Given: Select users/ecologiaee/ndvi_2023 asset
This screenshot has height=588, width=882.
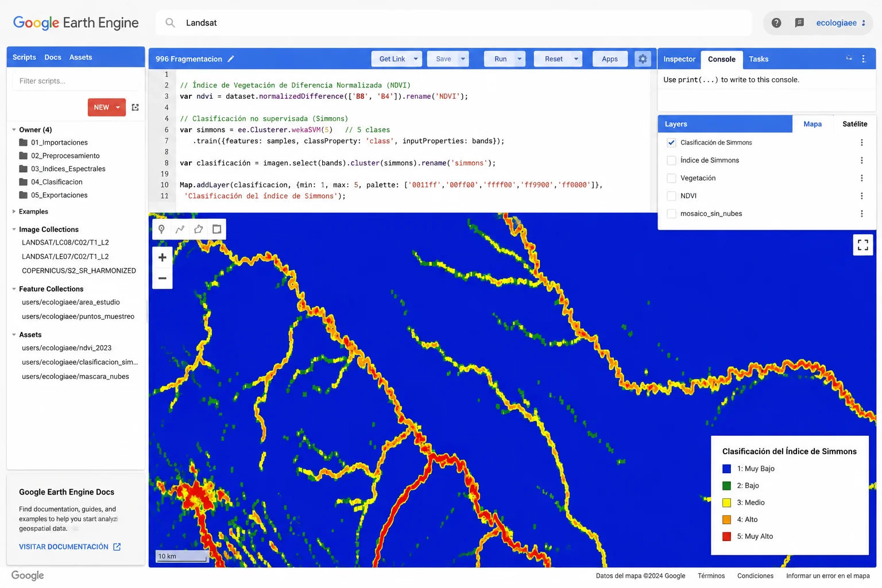Looking at the screenshot, I should 67,348.
